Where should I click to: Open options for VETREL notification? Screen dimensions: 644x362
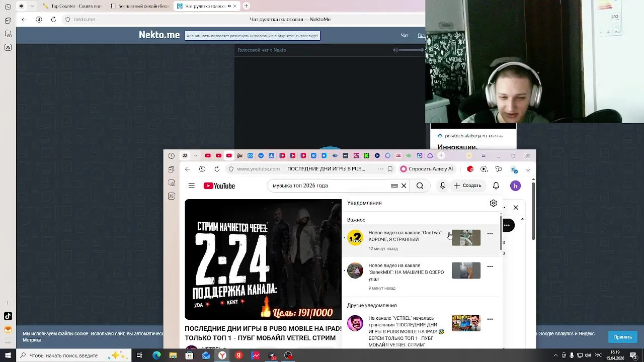point(490,319)
